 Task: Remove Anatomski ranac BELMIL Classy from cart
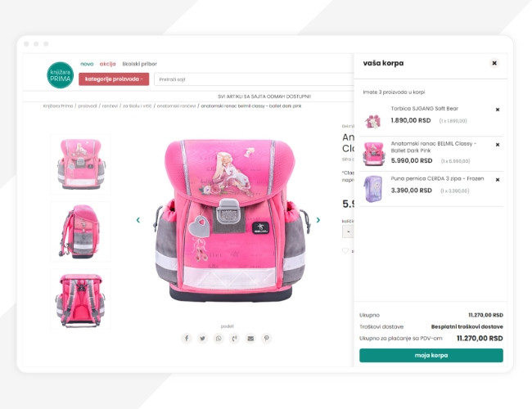tap(498, 145)
